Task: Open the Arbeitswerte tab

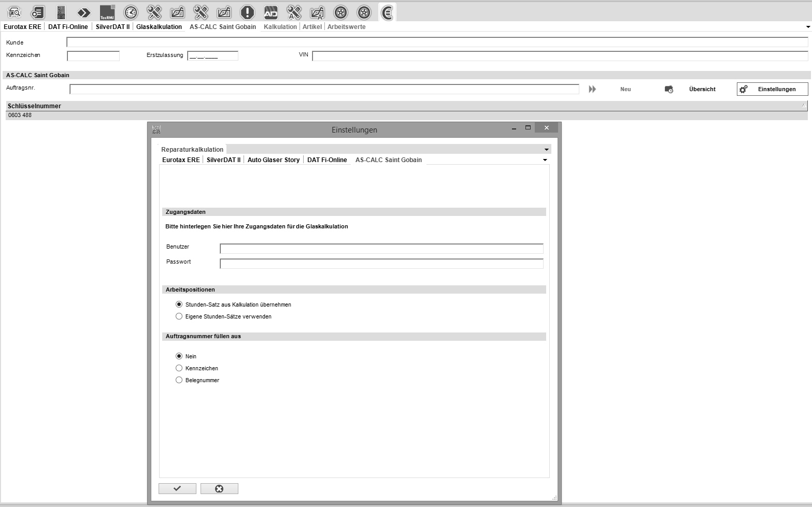Action: tap(347, 27)
